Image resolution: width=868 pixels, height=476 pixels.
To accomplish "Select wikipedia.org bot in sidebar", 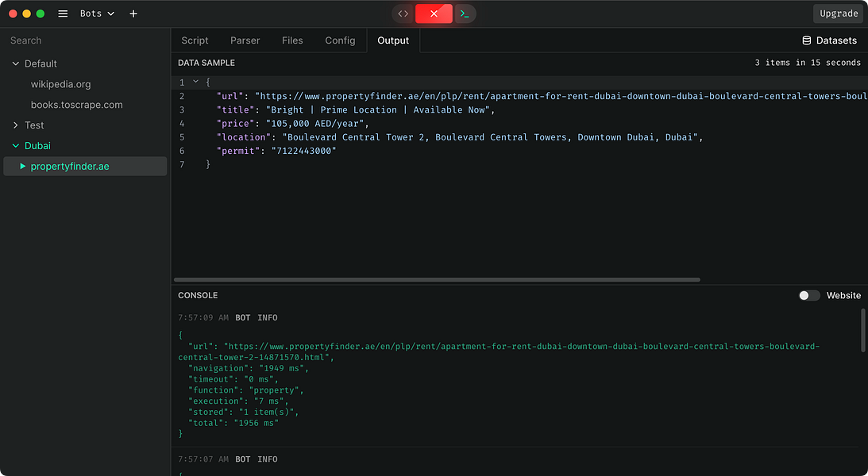I will click(x=61, y=84).
